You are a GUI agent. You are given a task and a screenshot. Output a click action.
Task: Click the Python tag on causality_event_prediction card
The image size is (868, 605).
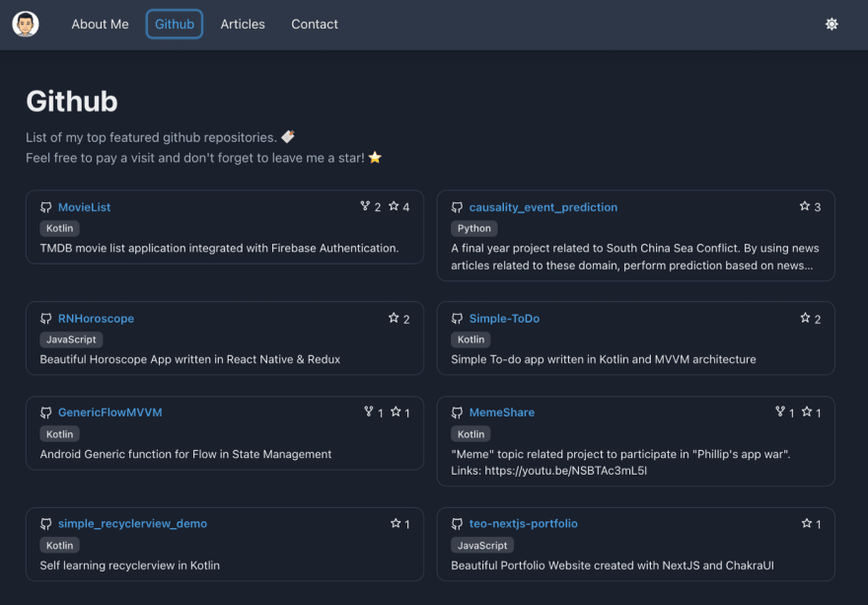[x=473, y=228]
